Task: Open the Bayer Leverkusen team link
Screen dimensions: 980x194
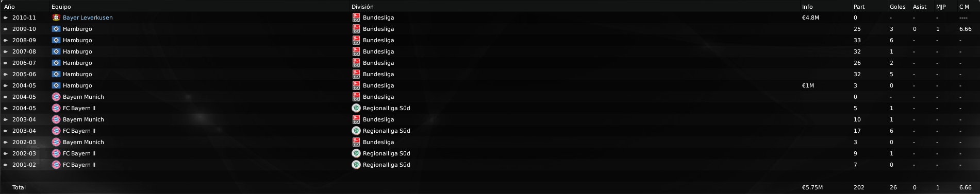Action: pos(88,17)
